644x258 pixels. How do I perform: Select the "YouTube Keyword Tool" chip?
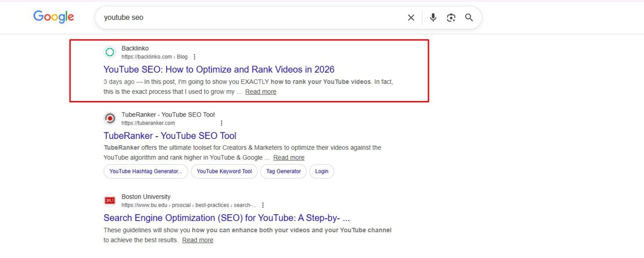[224, 171]
